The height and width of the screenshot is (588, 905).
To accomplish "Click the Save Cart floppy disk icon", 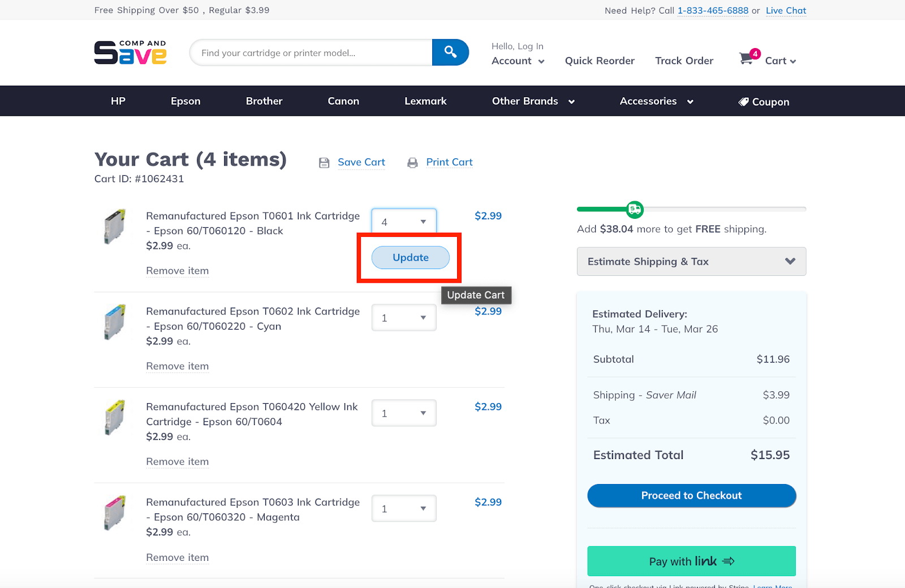I will click(x=324, y=163).
